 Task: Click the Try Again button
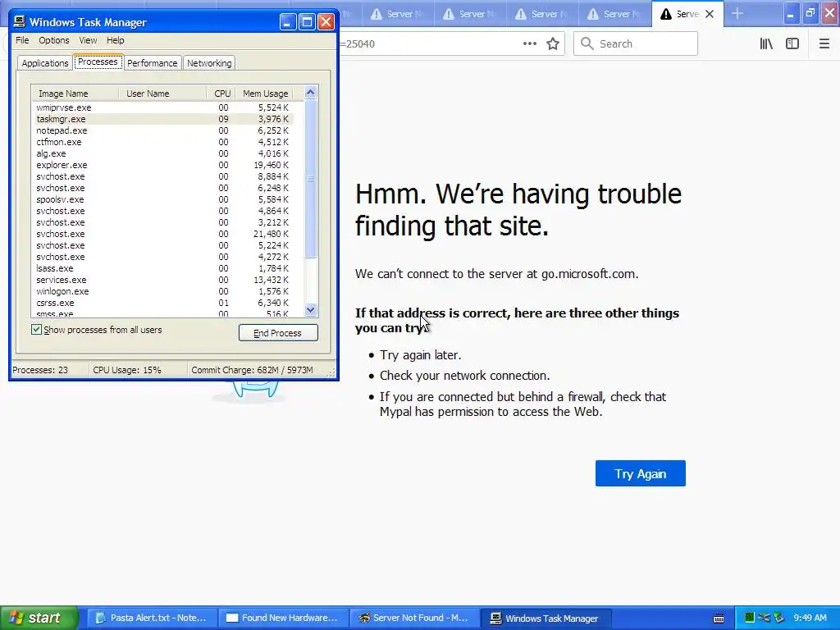pos(640,473)
